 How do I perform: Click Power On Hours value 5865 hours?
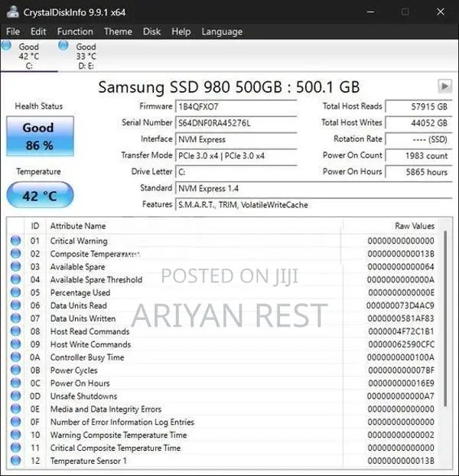[419, 172]
